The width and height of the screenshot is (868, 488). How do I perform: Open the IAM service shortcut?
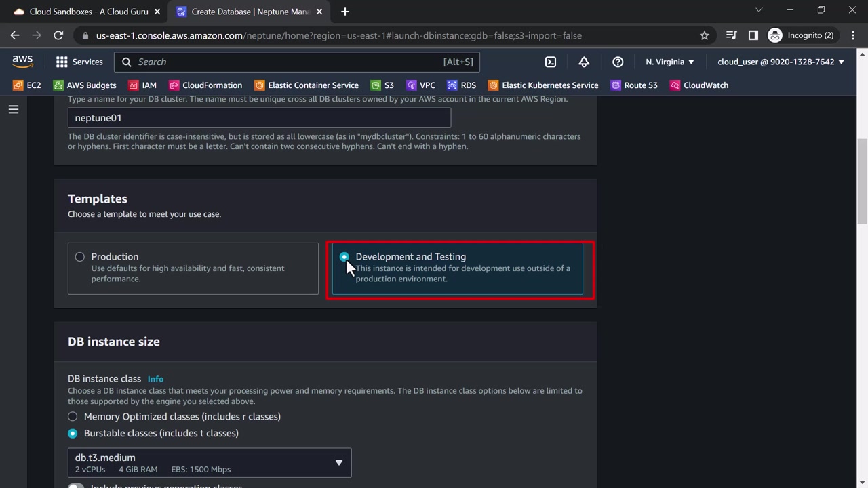142,85
